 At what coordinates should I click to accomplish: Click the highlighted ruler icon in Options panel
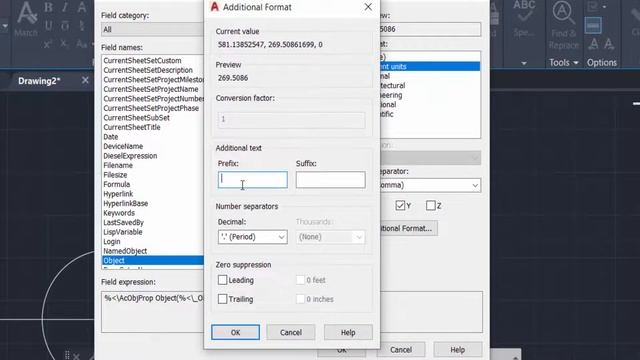click(593, 25)
